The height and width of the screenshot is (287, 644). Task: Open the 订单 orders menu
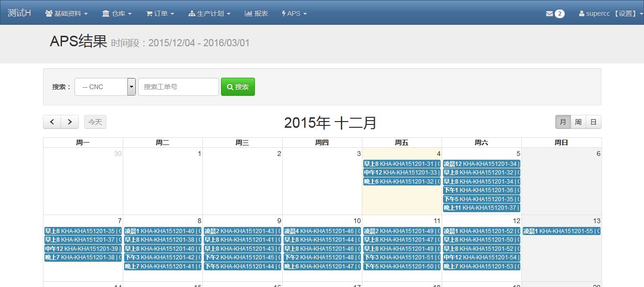tap(160, 13)
